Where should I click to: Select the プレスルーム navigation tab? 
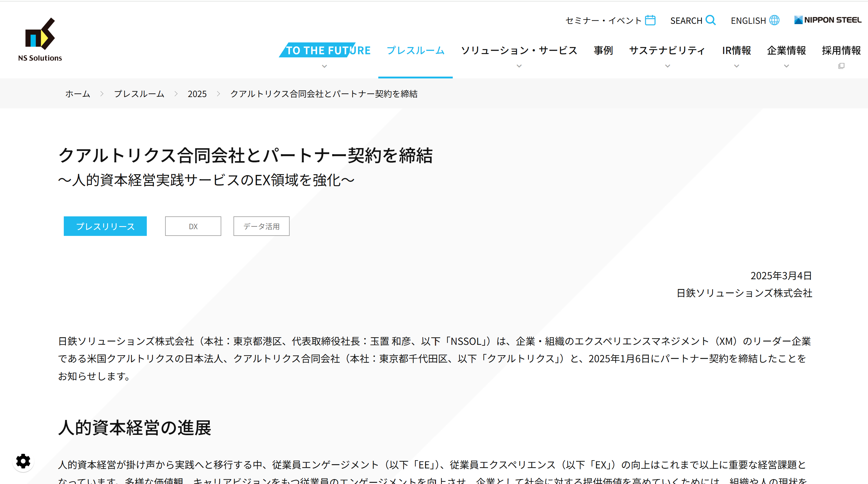415,51
